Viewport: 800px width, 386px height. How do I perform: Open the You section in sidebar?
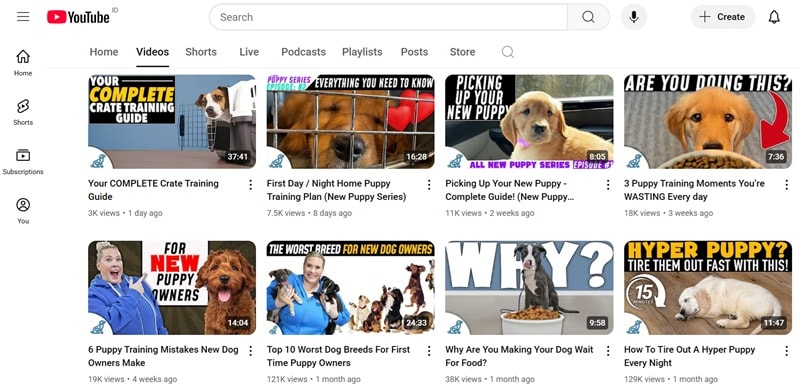23,211
